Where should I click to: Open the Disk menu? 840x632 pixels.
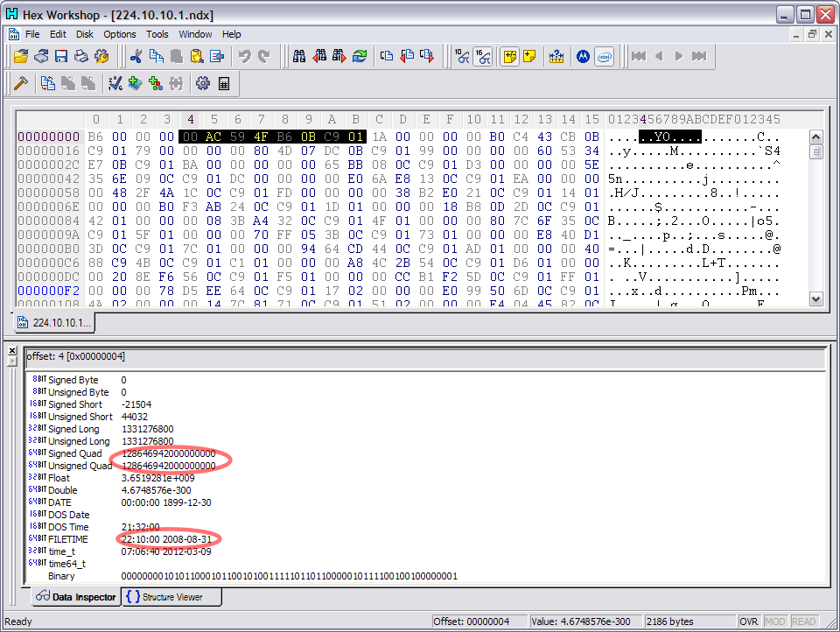point(85,34)
